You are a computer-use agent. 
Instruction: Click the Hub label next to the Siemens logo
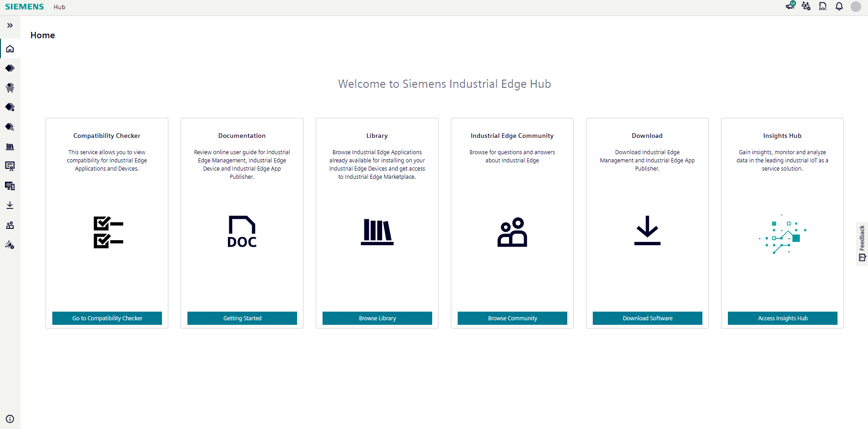pyautogui.click(x=60, y=7)
